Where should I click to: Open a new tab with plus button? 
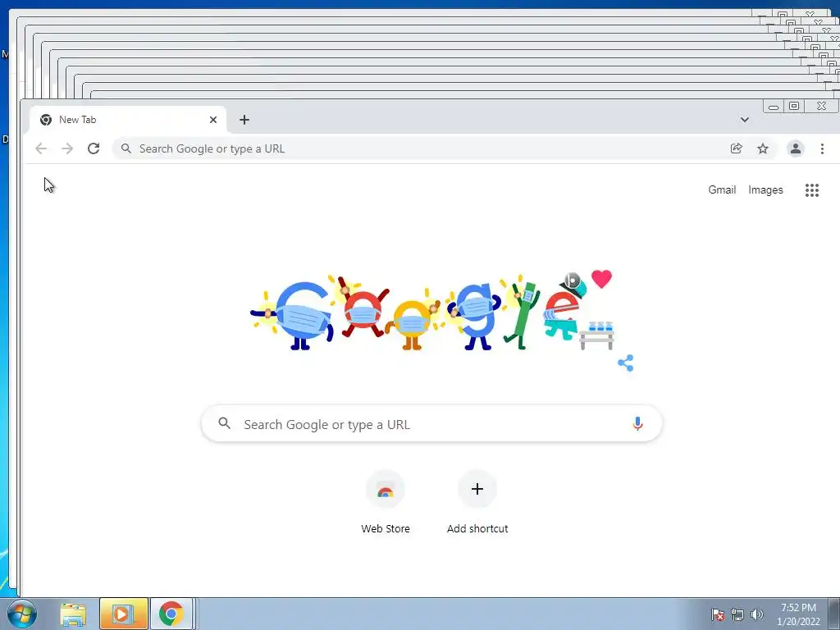pyautogui.click(x=244, y=120)
